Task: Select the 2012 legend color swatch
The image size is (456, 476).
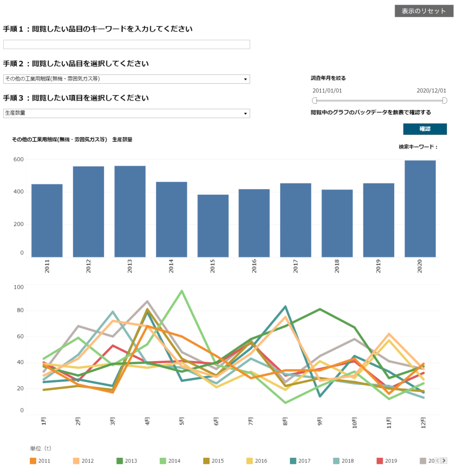Action: click(76, 461)
